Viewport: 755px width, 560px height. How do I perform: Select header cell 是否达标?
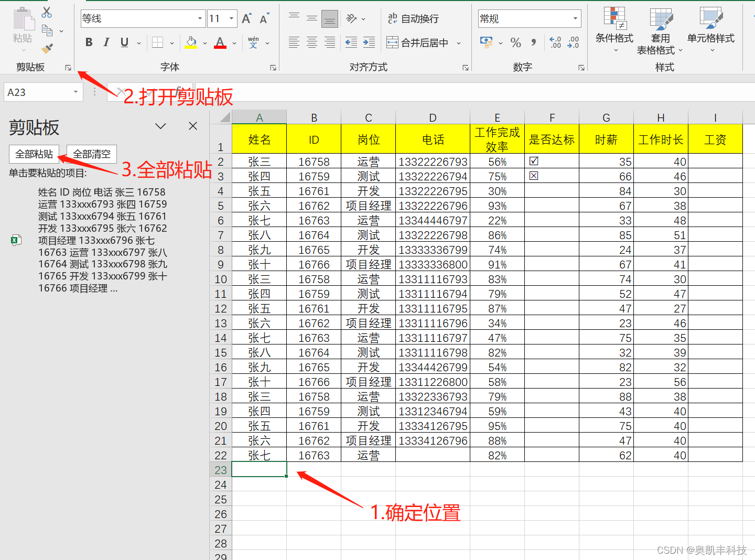(x=552, y=139)
